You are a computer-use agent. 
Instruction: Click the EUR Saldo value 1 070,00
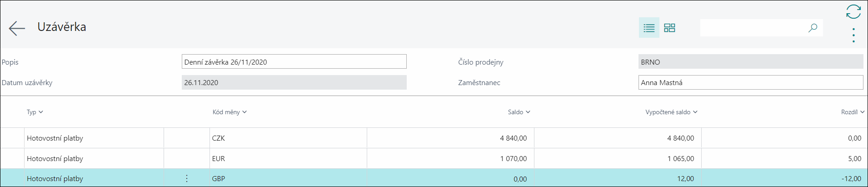point(514,158)
